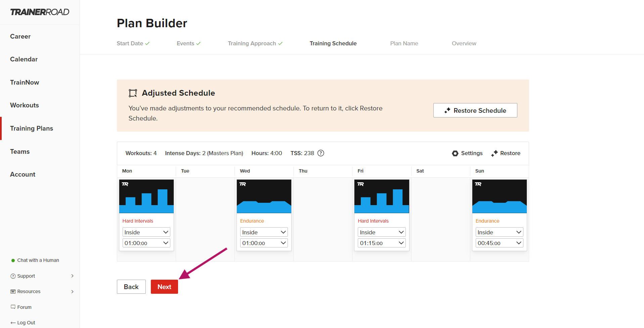644x328 pixels.
Task: Click the Back button
Action: point(131,287)
